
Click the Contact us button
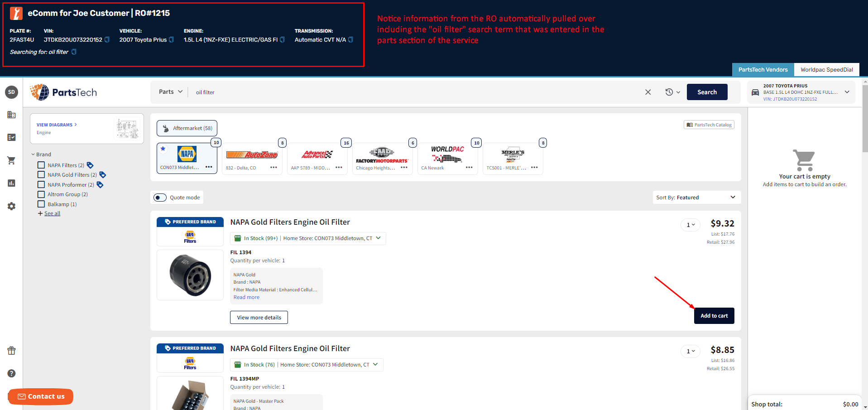41,396
